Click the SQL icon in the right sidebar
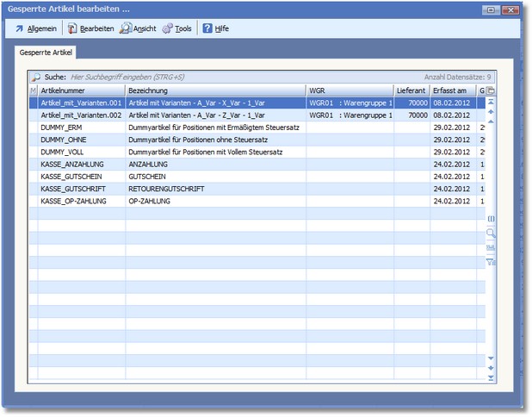Screen dimensions: 532x417 tap(491, 247)
